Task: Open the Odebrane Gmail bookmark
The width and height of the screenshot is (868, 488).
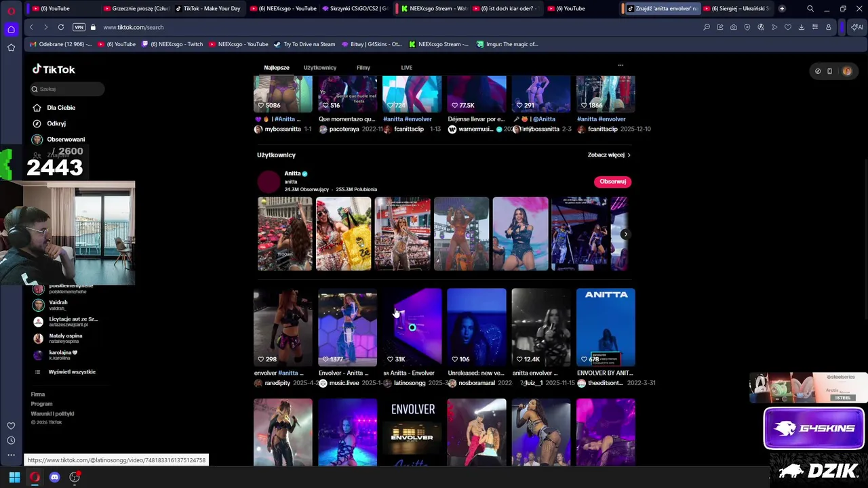Action: point(60,44)
